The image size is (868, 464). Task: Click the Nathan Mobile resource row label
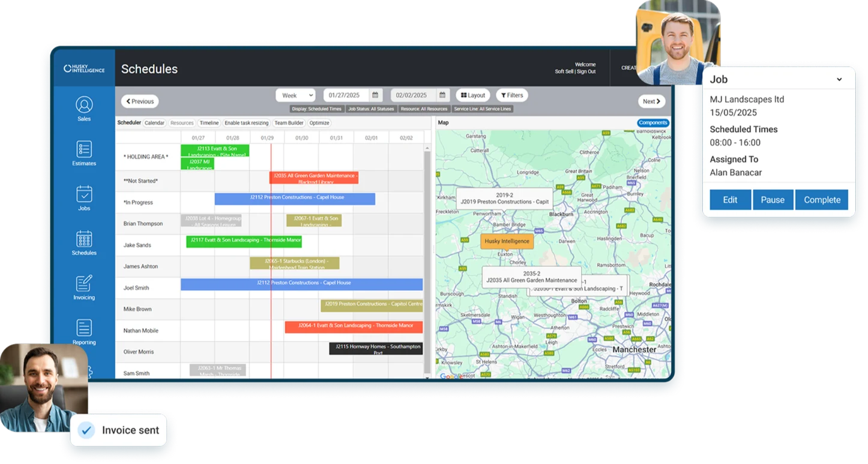coord(140,331)
